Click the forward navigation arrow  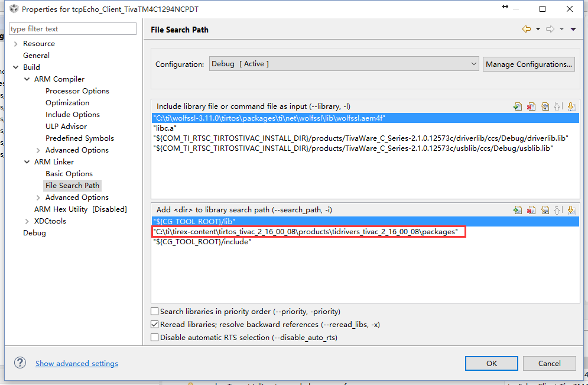coord(550,29)
